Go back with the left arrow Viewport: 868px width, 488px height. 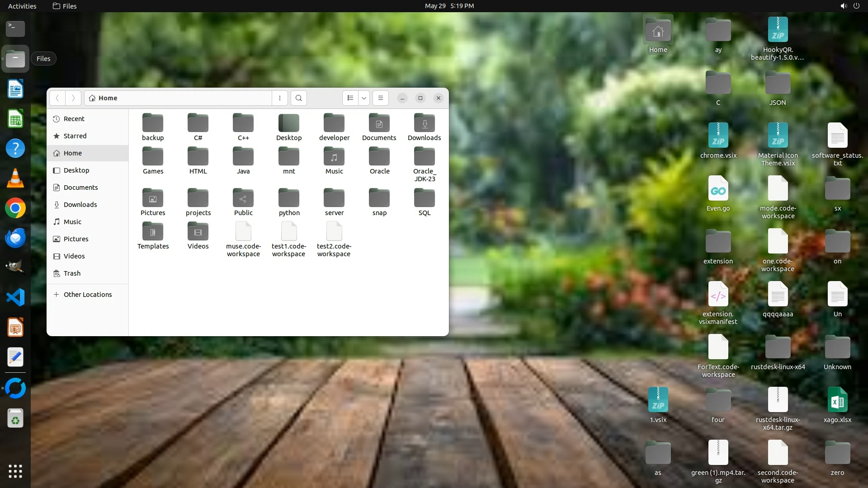(x=57, y=98)
